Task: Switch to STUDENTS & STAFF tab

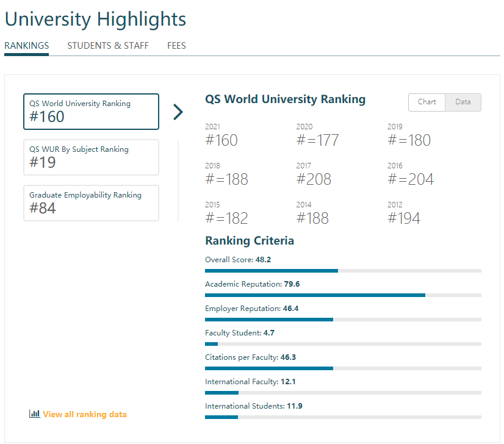Action: pos(108,46)
